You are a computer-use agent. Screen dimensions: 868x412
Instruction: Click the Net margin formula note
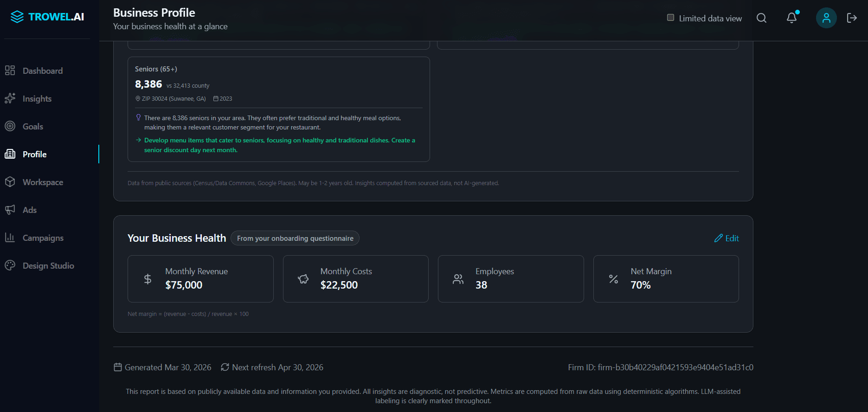[188, 314]
